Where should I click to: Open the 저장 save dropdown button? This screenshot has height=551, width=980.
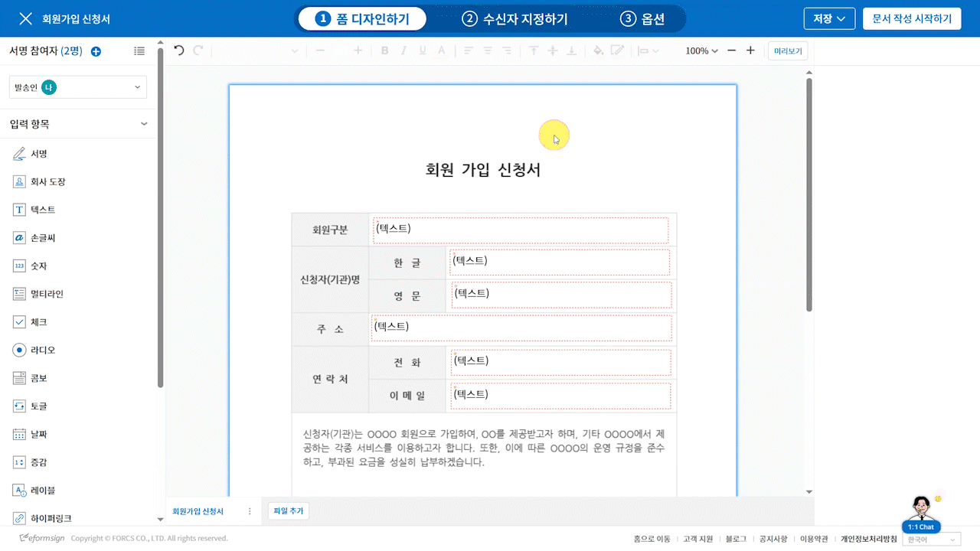829,19
